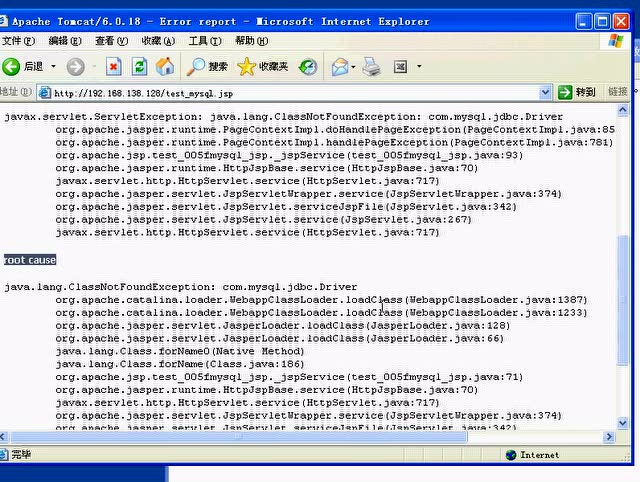Click the vertical scrollbar up arrow

(622, 110)
